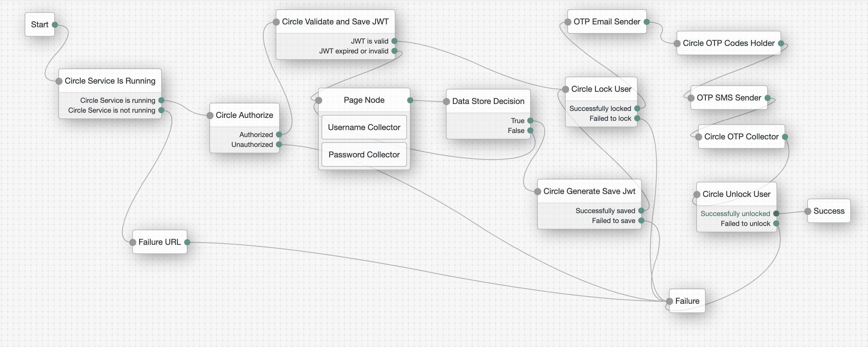Select the Username Collector inside Page Node
868x347 pixels.
[364, 127]
